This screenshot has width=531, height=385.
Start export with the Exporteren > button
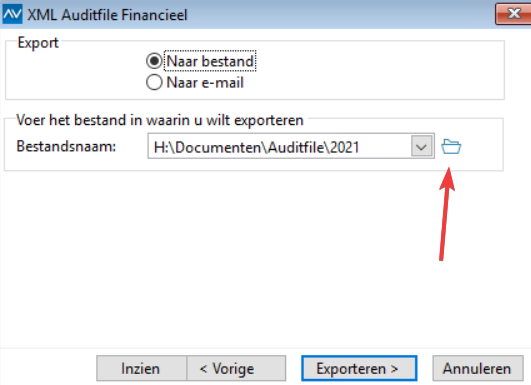pyautogui.click(x=359, y=368)
